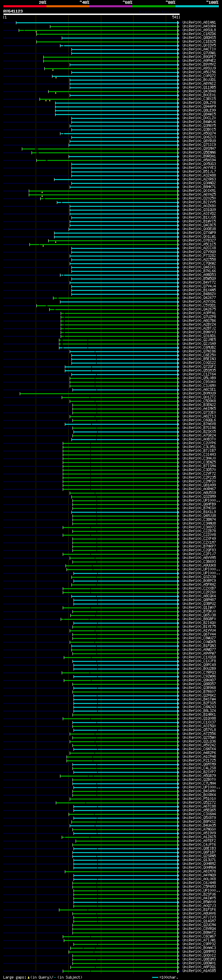The width and height of the screenshot is (222, 980).
Task: Select the UniRef100_Q7V4J4 entry
Action: (199, 286)
